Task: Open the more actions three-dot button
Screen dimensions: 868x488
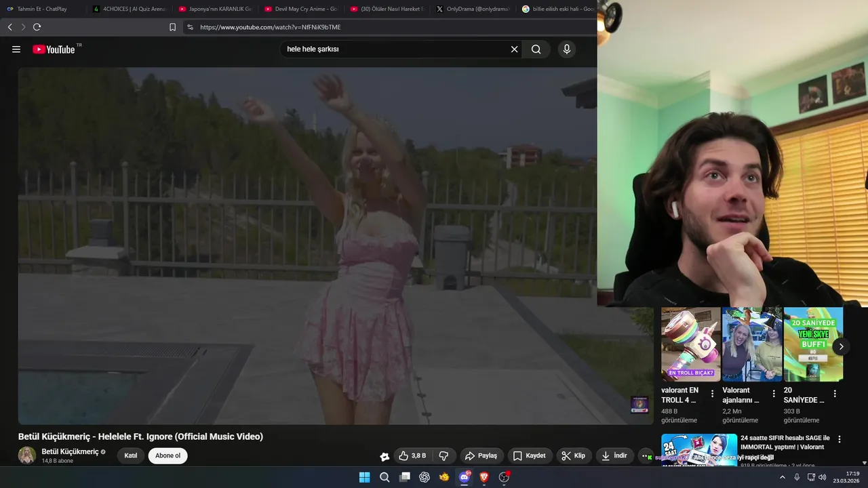Action: pyautogui.click(x=646, y=456)
